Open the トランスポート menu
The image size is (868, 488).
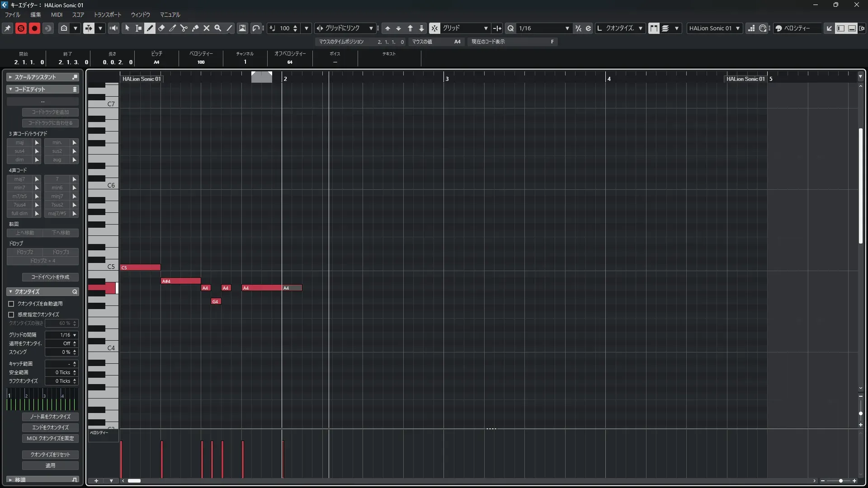coord(108,15)
